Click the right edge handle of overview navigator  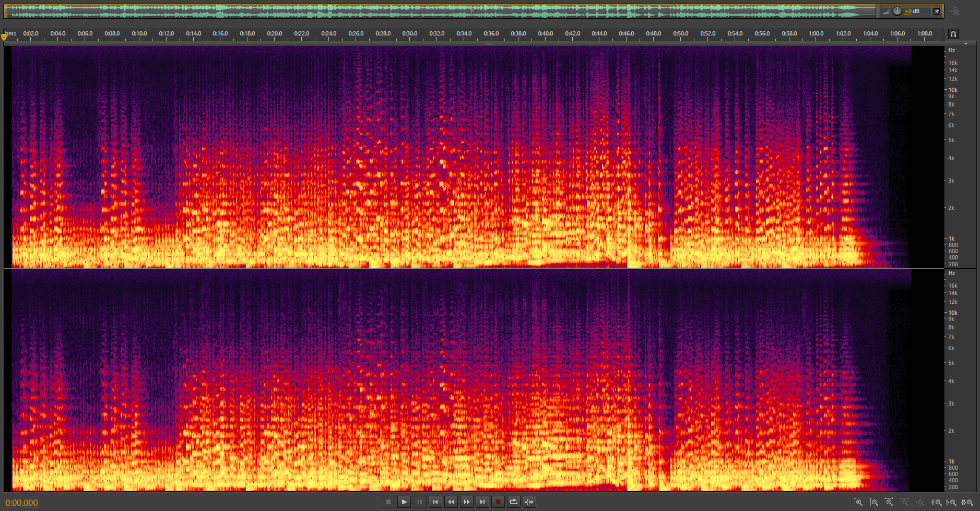942,11
